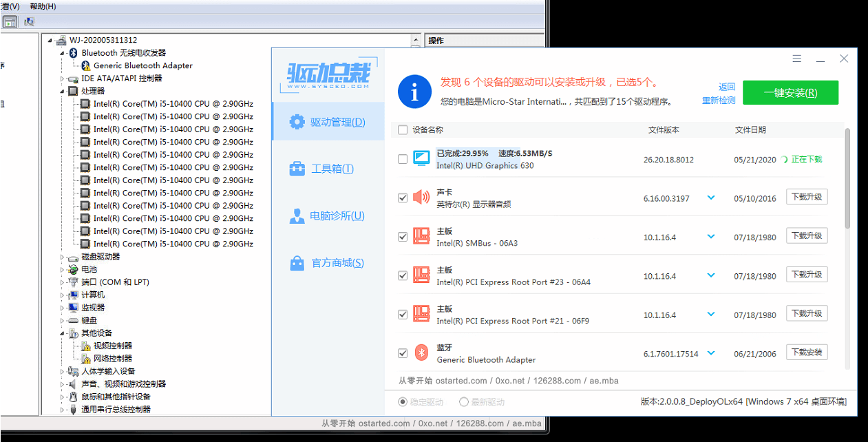Select the 稳定驱动 radio button

[403, 401]
